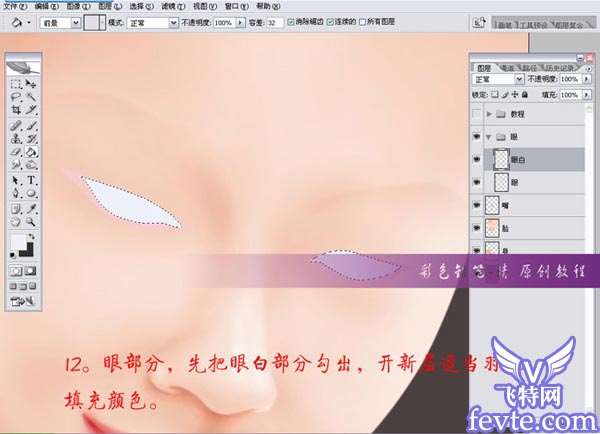Switch to the Channels tab (通道)
Viewport: 600px width, 434px height.
[508, 68]
